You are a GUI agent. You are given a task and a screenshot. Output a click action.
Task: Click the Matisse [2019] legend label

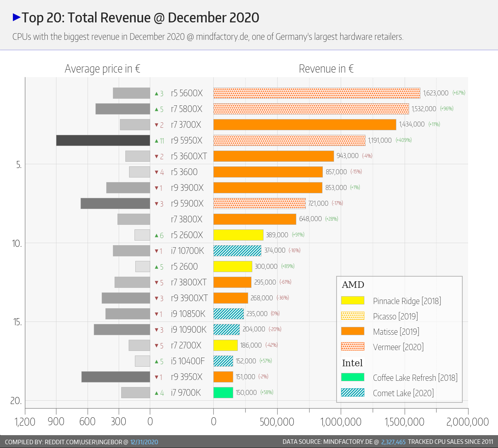[396, 331]
